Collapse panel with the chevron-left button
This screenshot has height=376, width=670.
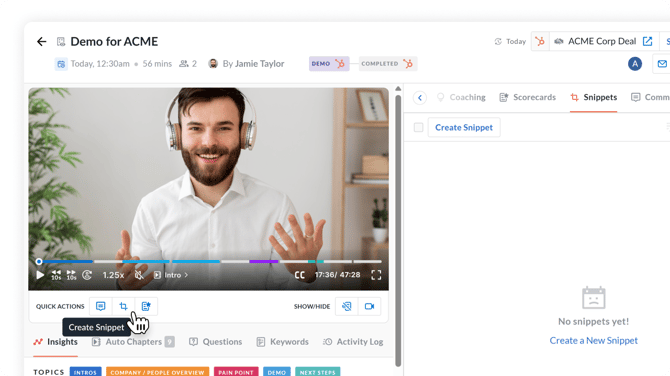click(420, 98)
